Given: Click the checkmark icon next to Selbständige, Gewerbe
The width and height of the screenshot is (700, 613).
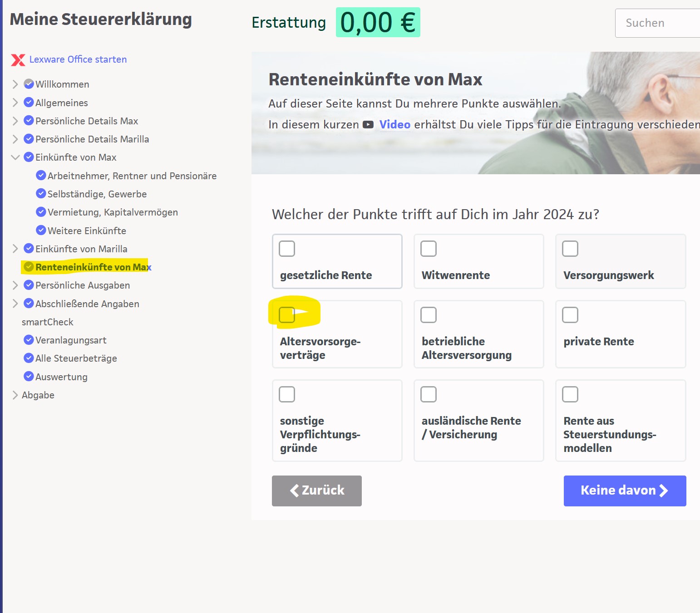Looking at the screenshot, I should 41,194.
